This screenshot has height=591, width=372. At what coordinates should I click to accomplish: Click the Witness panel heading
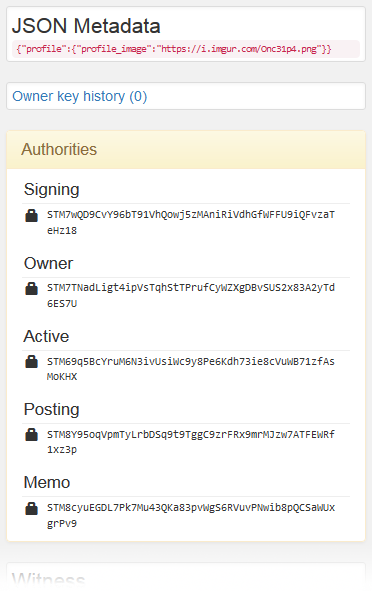click(x=49, y=580)
